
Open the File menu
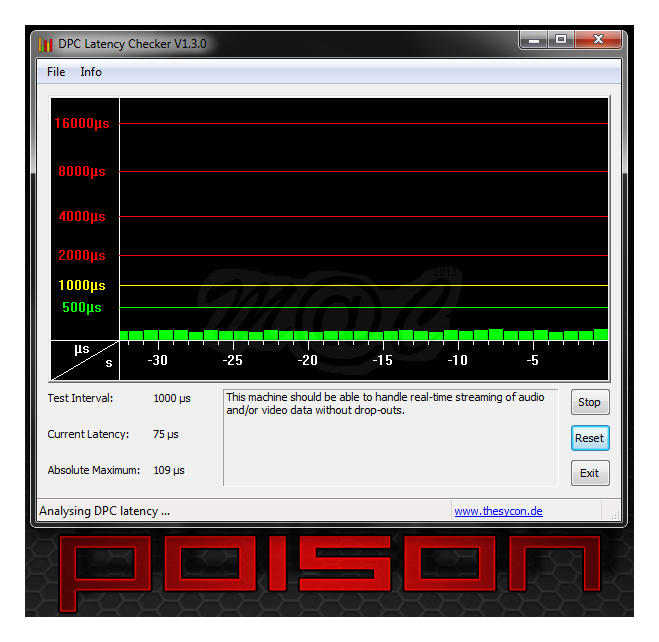click(x=56, y=72)
